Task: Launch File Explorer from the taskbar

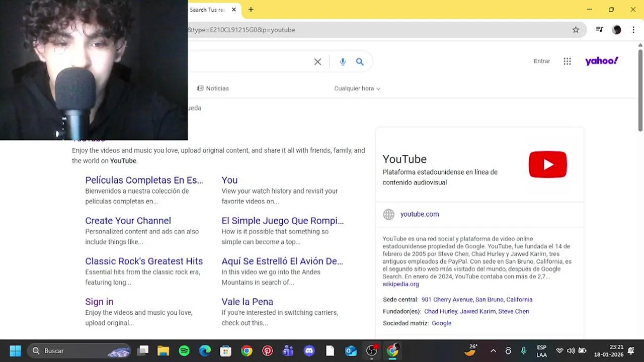Action: (x=163, y=350)
